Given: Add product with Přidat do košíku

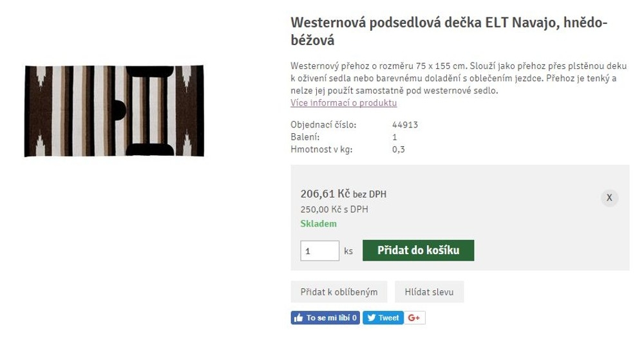Looking at the screenshot, I should click(x=418, y=250).
